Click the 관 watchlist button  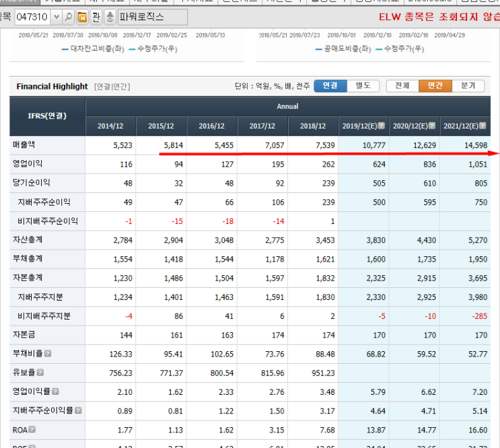click(x=96, y=17)
